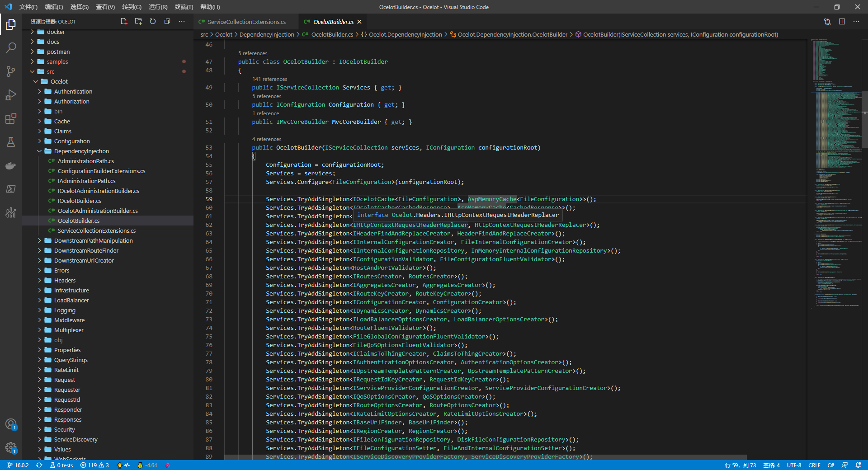Open the 终端(T) menu
Viewport: 868px width, 470px height.
point(184,7)
